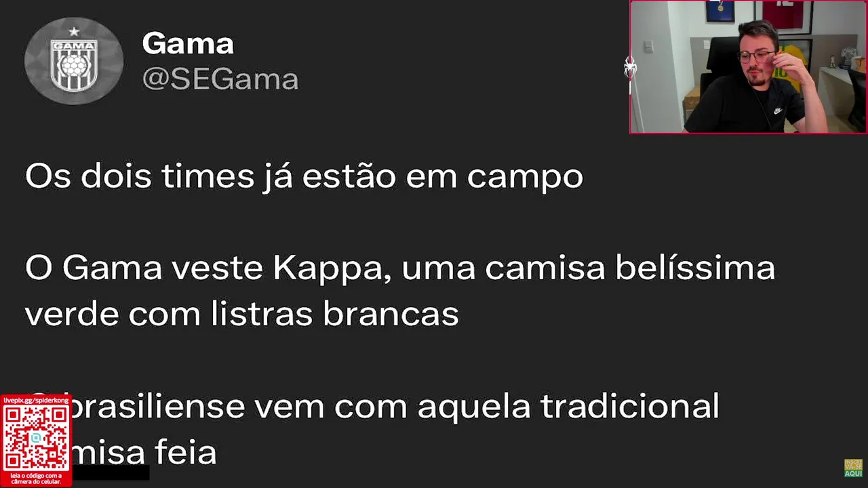Visit the @SEGama handle
Viewport: 868px width, 488px height.
[x=220, y=79]
